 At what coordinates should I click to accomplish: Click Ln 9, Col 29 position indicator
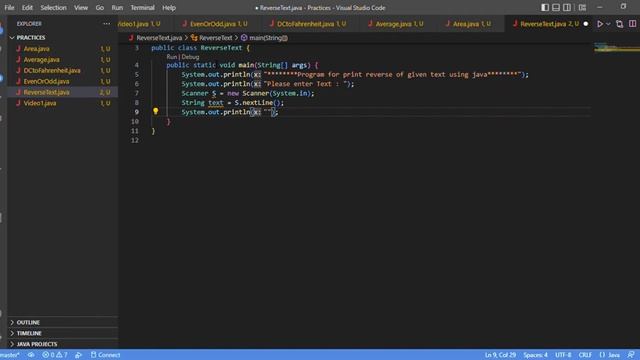coord(500,355)
